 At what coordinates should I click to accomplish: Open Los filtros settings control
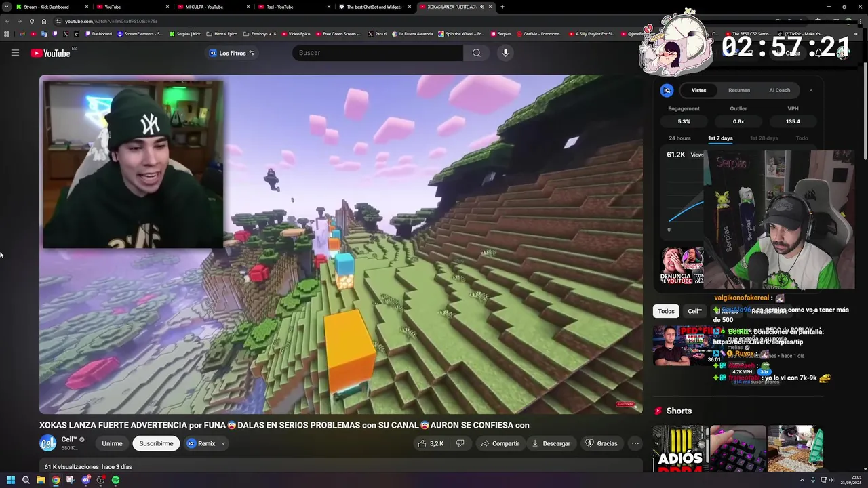tap(232, 53)
